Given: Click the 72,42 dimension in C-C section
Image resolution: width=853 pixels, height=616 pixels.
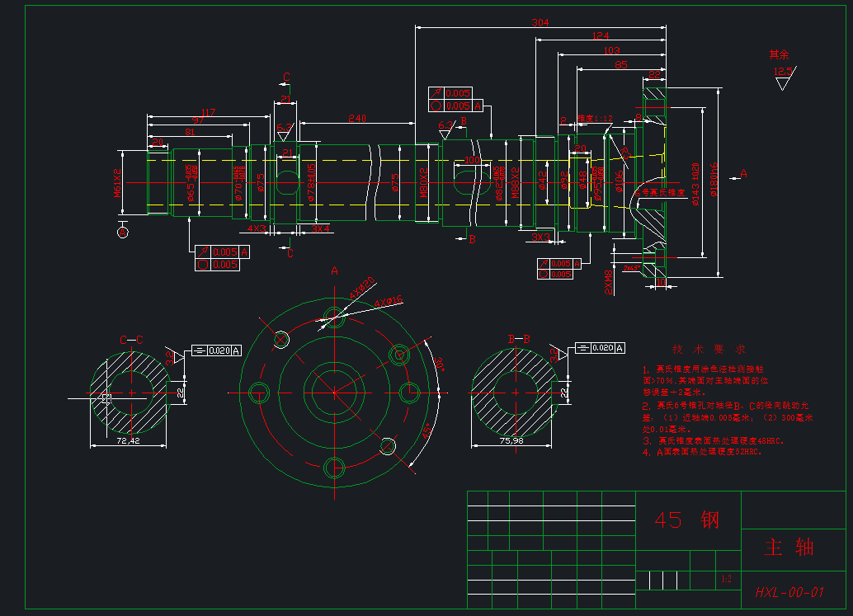Looking at the screenshot, I should 129,440.
